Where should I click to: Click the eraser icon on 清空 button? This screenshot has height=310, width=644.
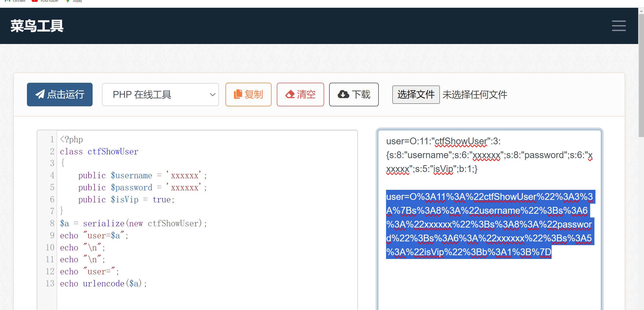pos(290,94)
